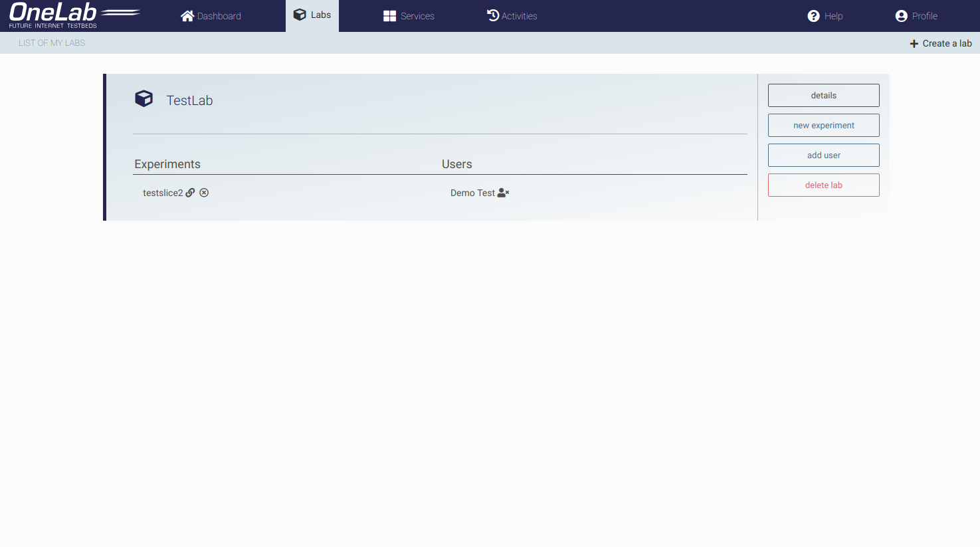Remove user Demo Test via user-x icon
980x547 pixels.
tap(503, 193)
